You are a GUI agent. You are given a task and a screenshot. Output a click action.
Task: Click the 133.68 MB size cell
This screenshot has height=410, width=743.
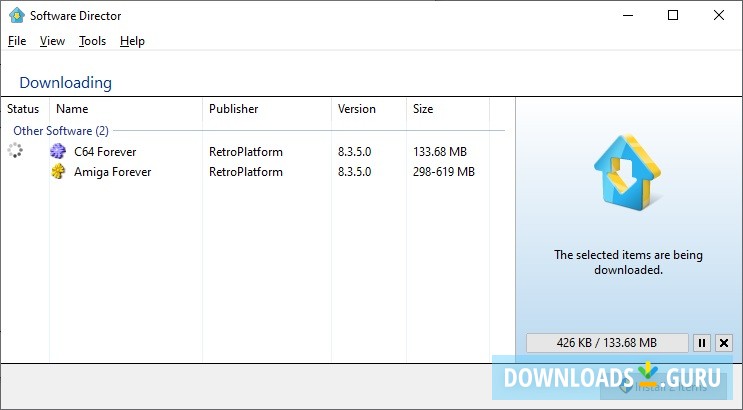coord(440,152)
